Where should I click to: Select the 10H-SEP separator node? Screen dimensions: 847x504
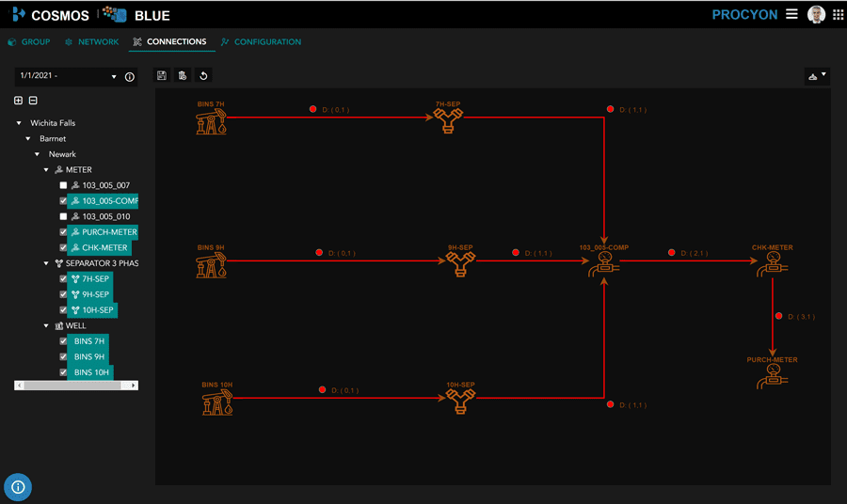click(x=460, y=402)
